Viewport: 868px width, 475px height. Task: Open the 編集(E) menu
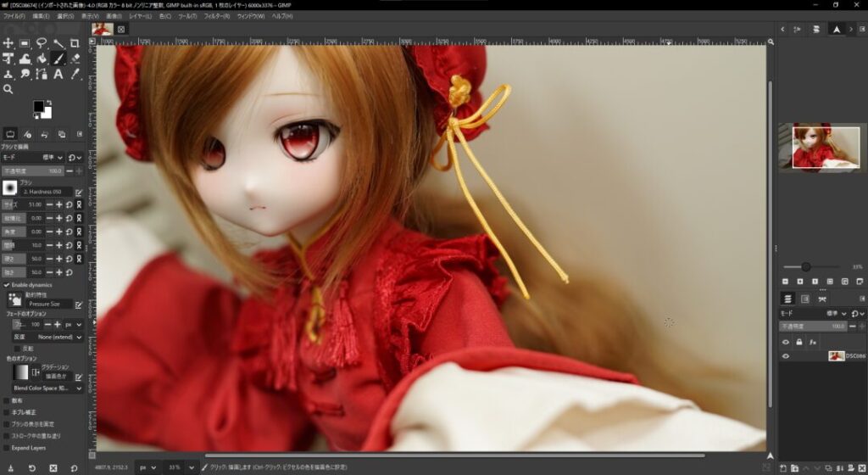(41, 16)
